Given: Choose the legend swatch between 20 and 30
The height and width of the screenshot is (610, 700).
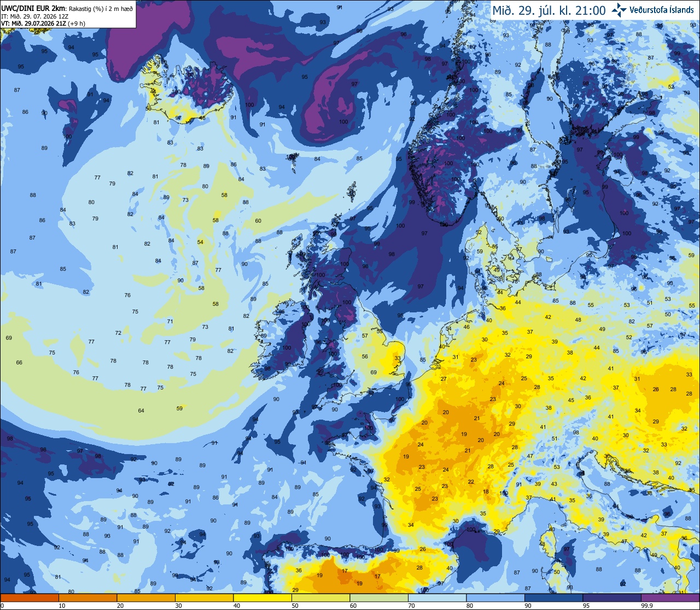Looking at the screenshot, I should tap(146, 597).
